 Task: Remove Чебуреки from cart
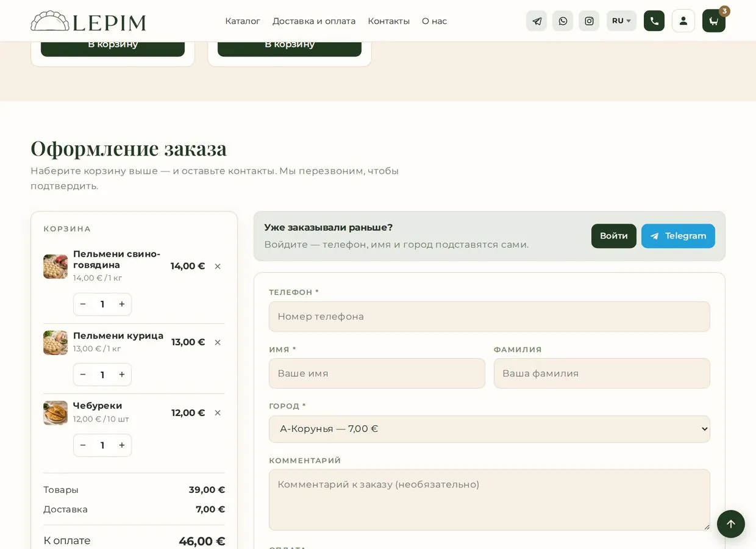click(218, 413)
